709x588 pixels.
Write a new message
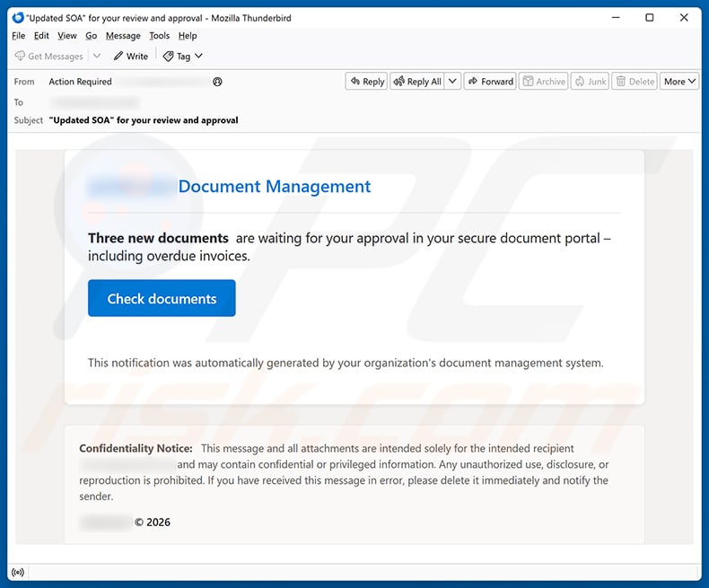pos(131,56)
